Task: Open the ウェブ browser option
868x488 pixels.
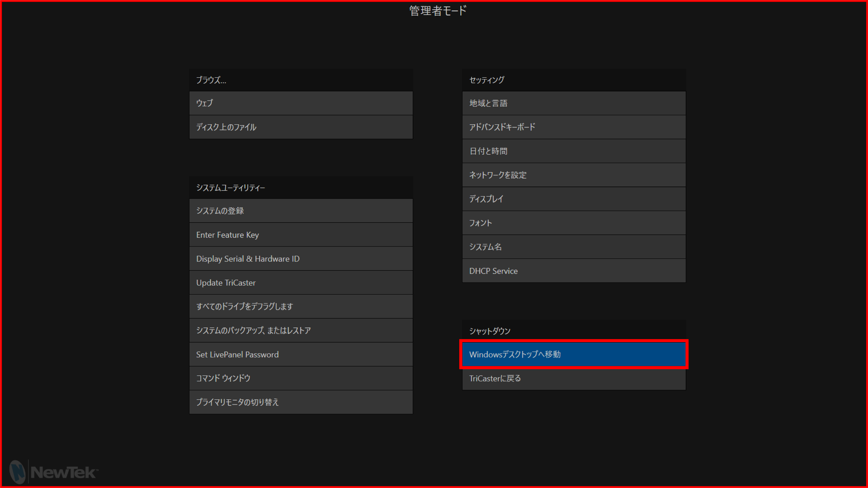Action: pos(301,103)
